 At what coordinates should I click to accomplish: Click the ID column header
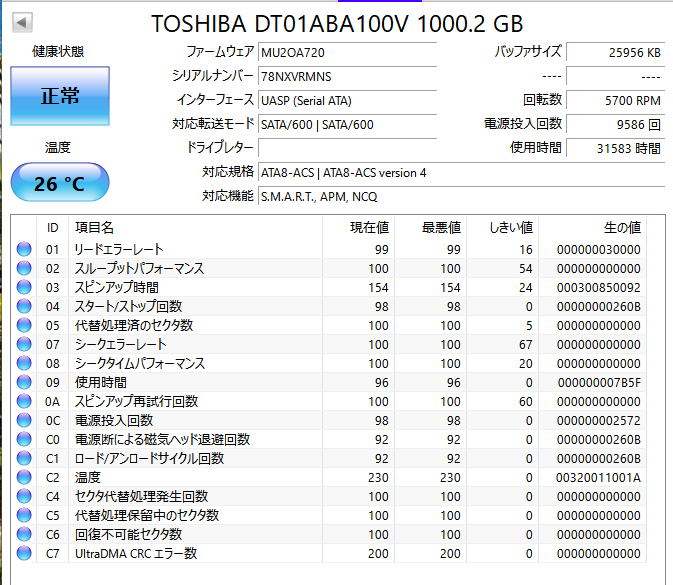click(x=52, y=227)
